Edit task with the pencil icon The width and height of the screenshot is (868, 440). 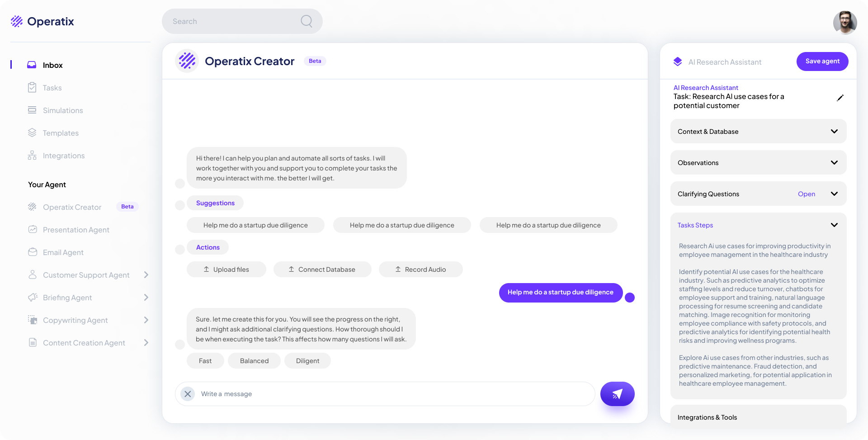coord(840,98)
